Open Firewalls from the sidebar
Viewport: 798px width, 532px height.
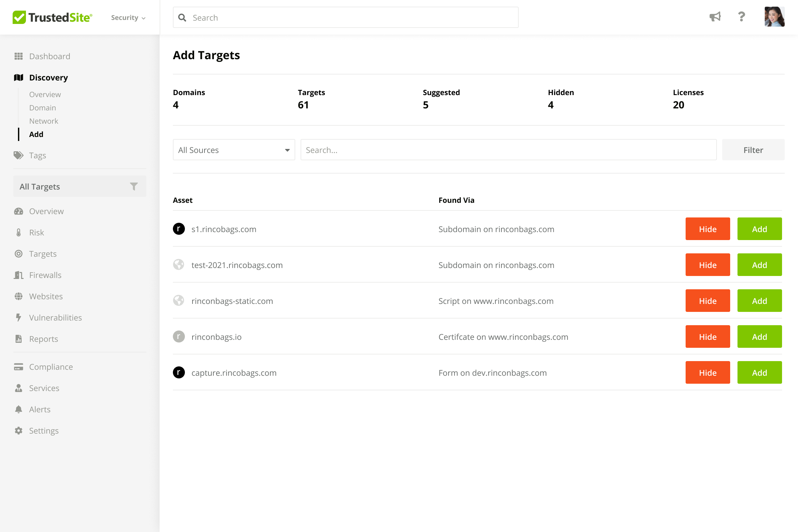45,275
